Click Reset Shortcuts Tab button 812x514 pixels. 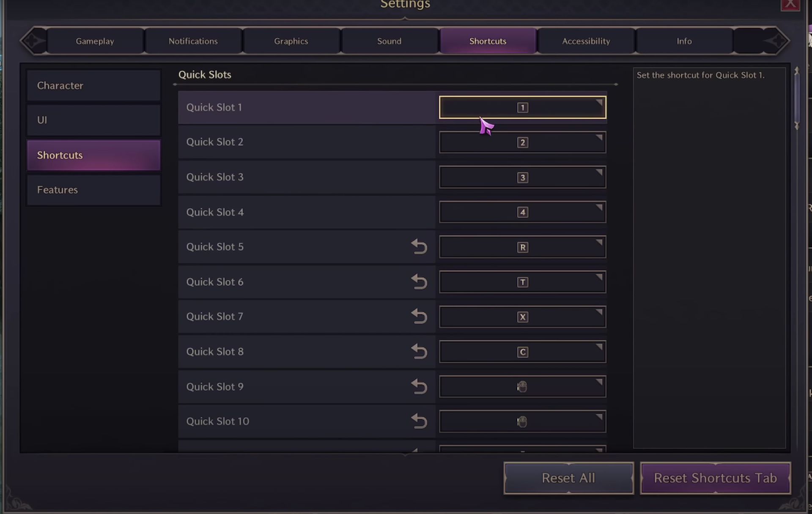715,477
